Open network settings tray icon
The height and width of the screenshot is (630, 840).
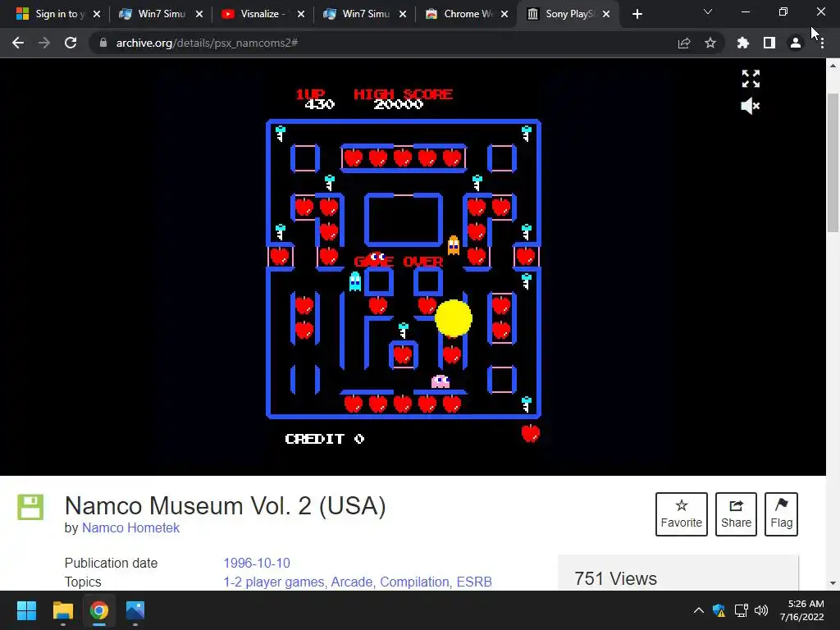(x=741, y=610)
